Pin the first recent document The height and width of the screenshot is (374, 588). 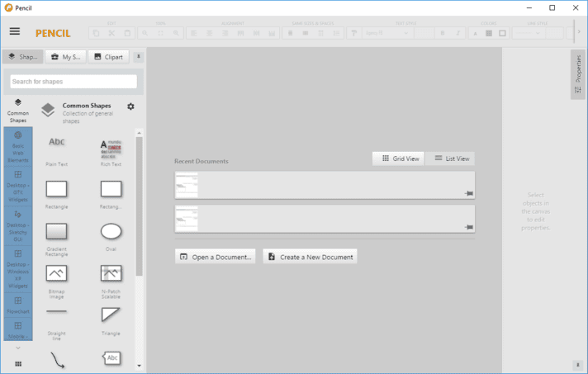click(x=469, y=193)
